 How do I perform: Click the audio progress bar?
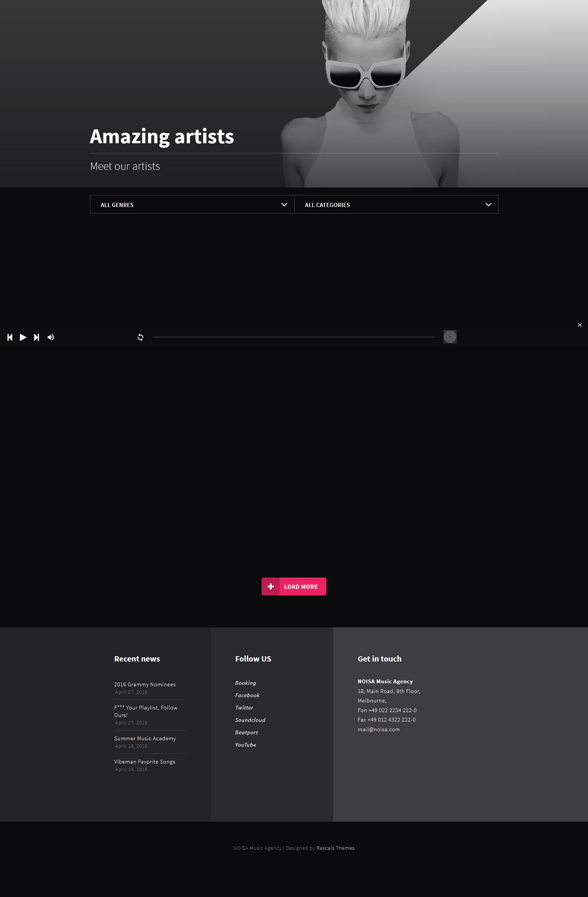tap(294, 337)
